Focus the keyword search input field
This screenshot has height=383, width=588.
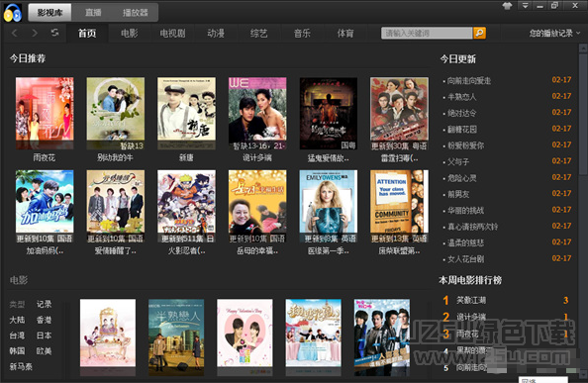point(427,33)
